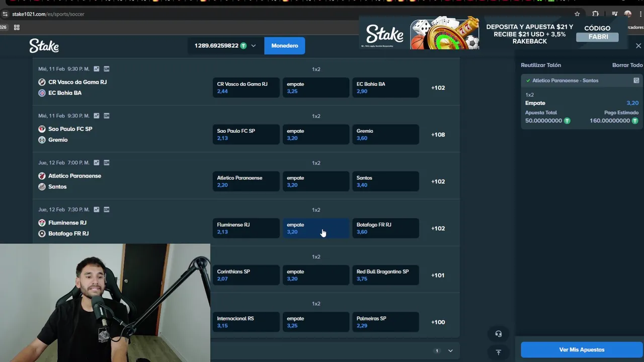Expand the wallet balance dropdown
Viewport: 644px width, 362px height.
click(x=254, y=46)
